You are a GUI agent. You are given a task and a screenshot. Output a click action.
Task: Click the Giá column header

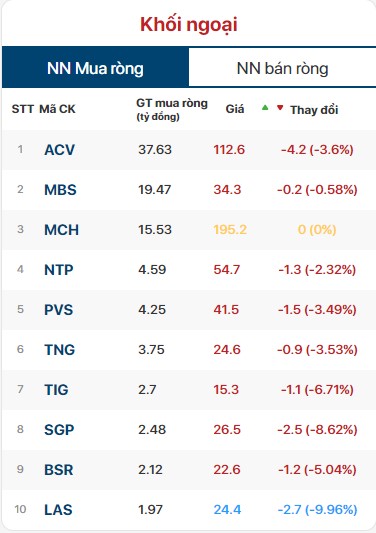click(x=235, y=109)
